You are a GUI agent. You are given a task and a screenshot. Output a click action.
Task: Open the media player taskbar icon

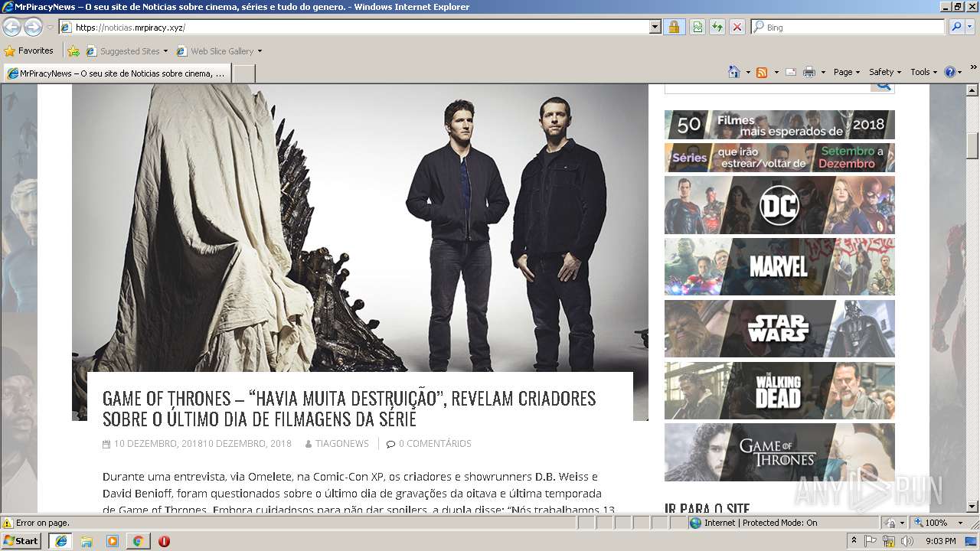[x=113, y=541]
